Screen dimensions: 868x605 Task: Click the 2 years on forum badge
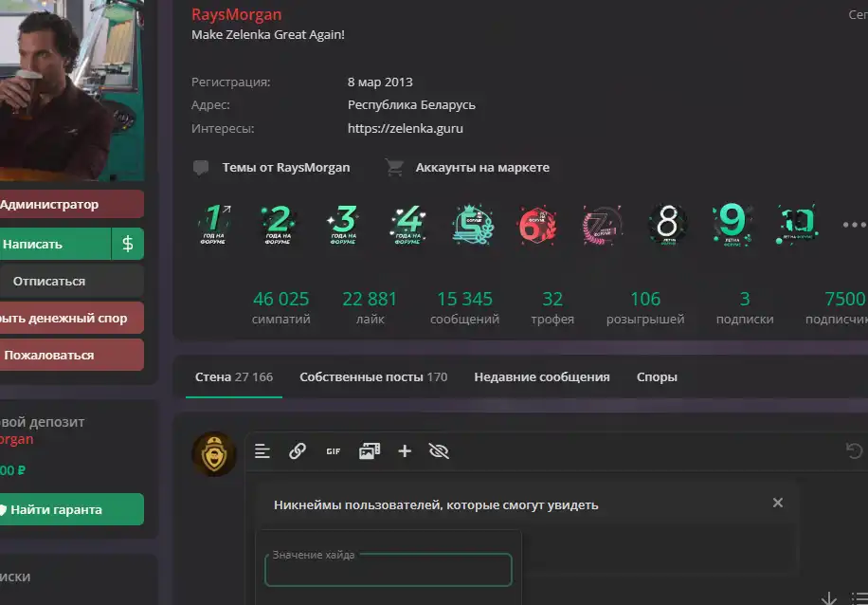279,225
